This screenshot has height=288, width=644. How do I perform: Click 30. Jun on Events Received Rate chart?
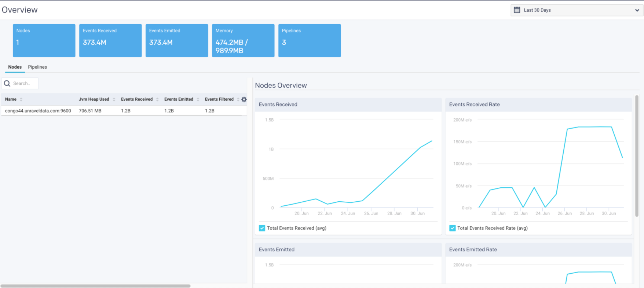(x=609, y=213)
